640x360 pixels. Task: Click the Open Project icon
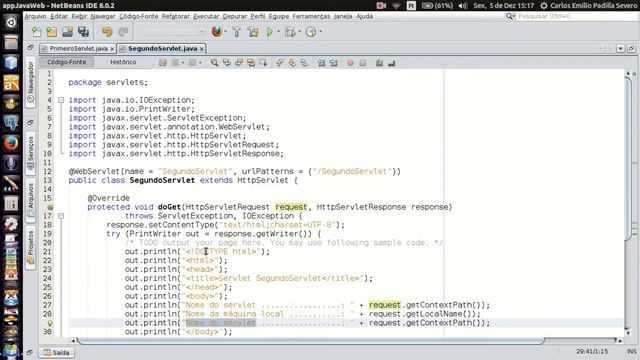pos(67,32)
